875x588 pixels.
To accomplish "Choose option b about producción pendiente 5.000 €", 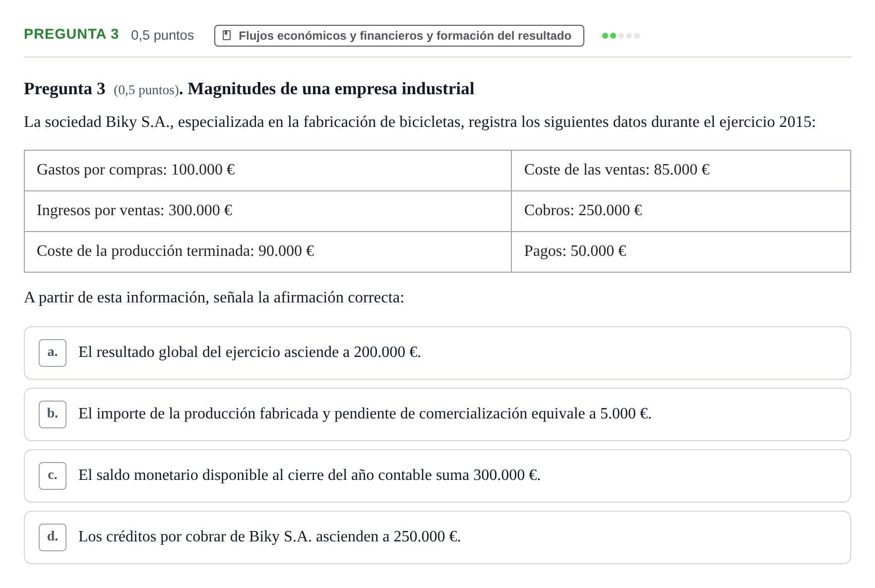I will [437, 414].
